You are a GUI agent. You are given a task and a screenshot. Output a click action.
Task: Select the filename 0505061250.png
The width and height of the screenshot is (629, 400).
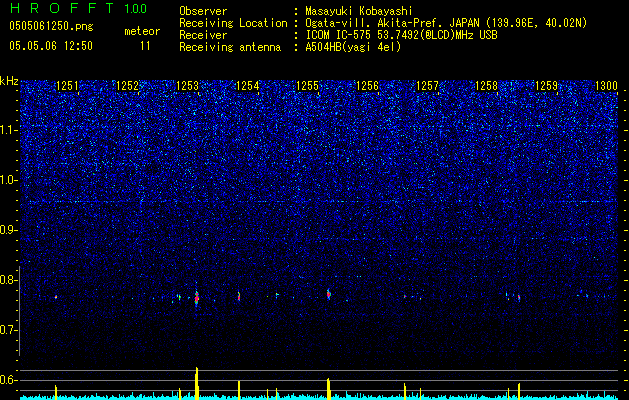(51, 27)
